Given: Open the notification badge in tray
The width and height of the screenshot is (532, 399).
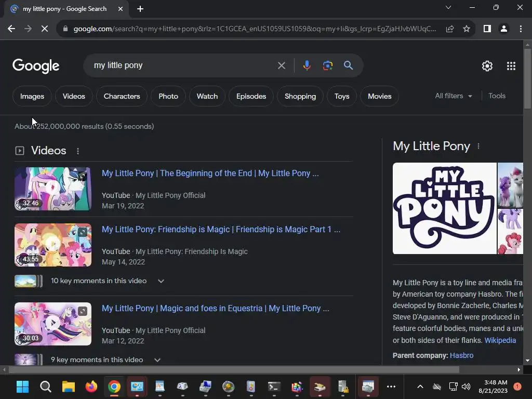Looking at the screenshot, I should pyautogui.click(x=517, y=387).
